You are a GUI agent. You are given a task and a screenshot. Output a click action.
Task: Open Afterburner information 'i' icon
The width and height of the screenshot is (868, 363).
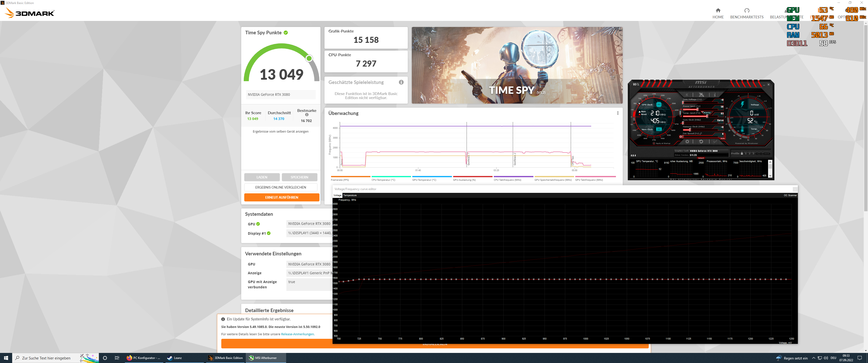point(715,95)
